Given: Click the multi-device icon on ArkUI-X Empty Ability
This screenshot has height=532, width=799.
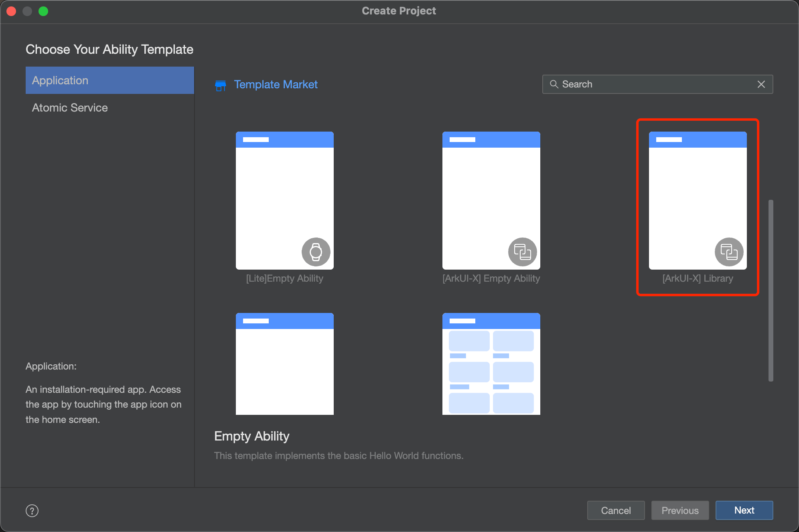Looking at the screenshot, I should pos(522,252).
